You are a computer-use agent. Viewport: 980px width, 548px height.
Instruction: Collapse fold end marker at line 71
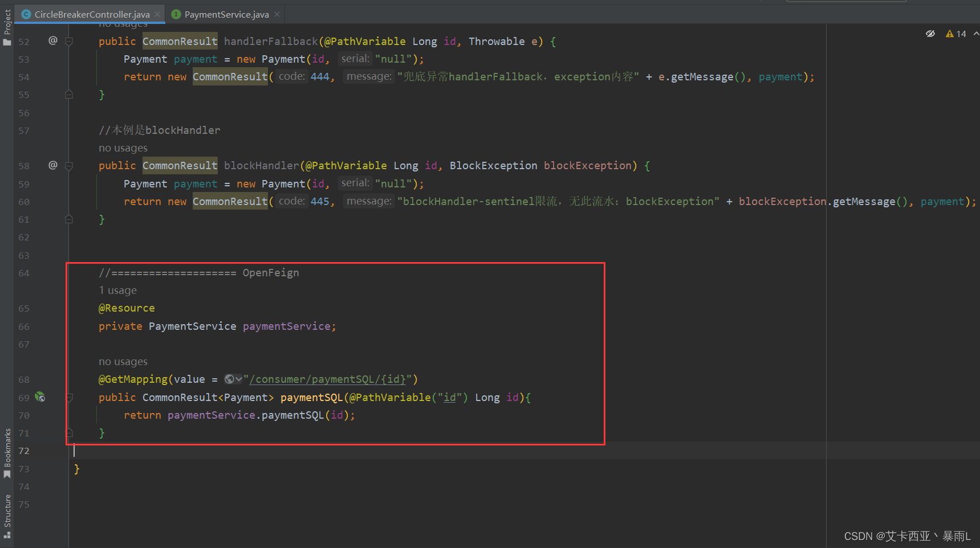point(69,433)
